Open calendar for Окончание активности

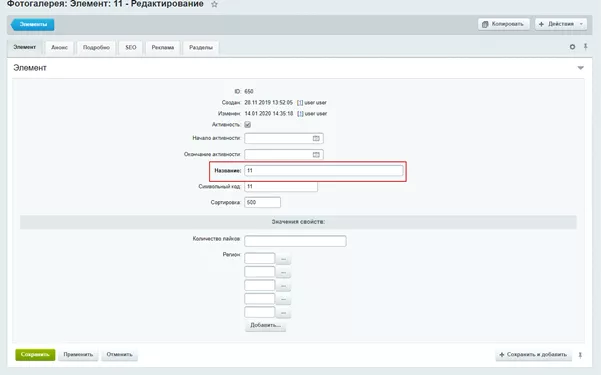tap(316, 154)
